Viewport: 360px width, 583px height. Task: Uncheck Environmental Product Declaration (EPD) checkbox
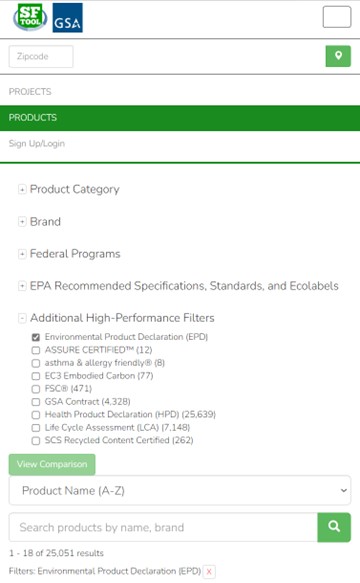pyautogui.click(x=36, y=337)
